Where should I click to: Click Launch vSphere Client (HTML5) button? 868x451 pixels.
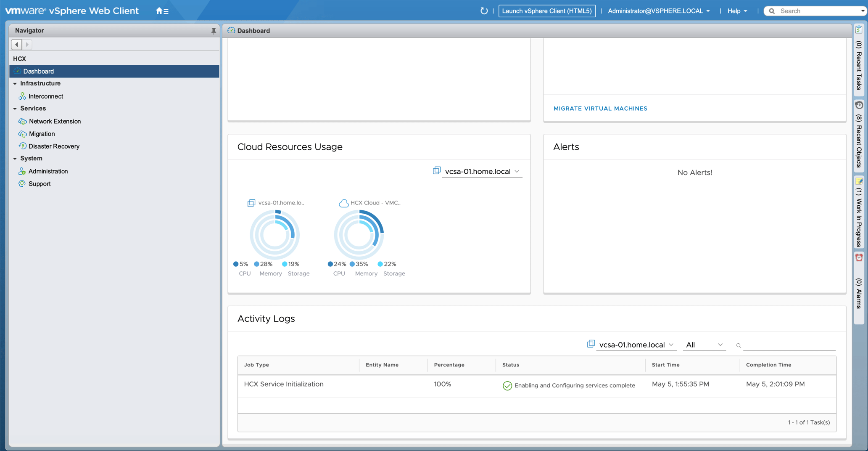[546, 11]
